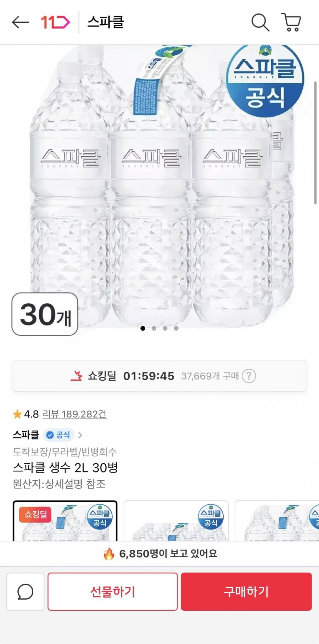This screenshot has width=319, height=644.
Task: Jump to the third image carousel dot
Action: (165, 328)
